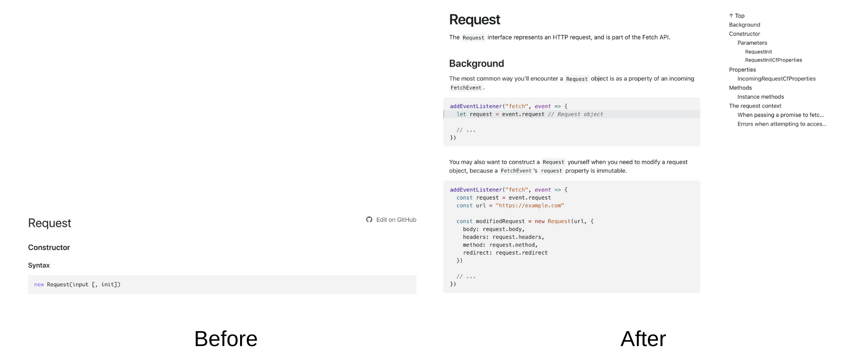Select Constructor in the sidebar contents
The height and width of the screenshot is (356, 868).
point(744,34)
